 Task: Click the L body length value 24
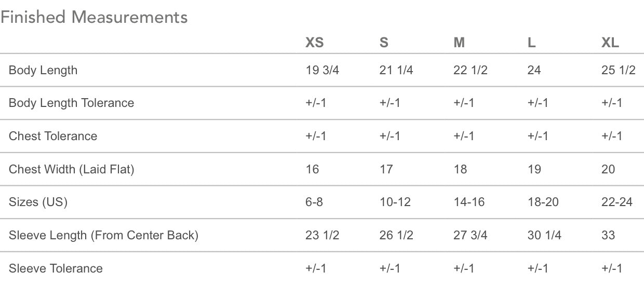click(534, 70)
